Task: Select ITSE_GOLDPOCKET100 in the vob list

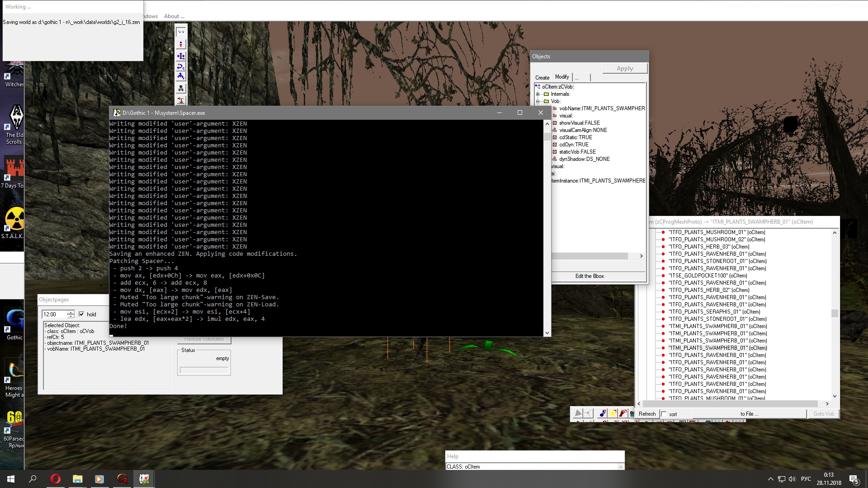Action: pos(708,276)
